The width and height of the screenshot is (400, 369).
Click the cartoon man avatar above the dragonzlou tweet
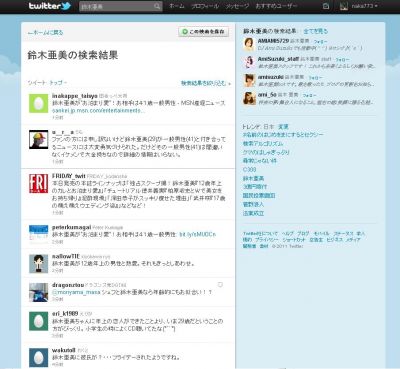click(38, 263)
